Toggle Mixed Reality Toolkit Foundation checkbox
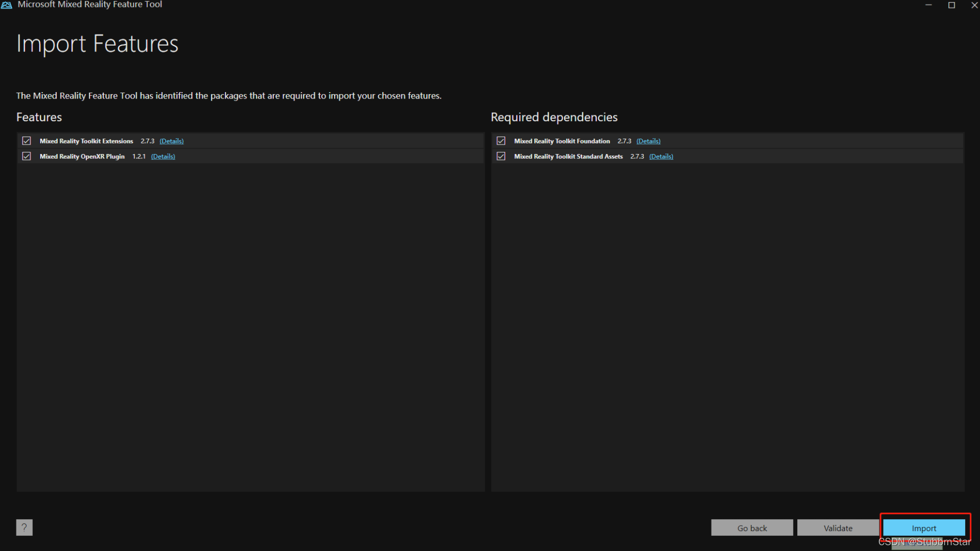 501,141
